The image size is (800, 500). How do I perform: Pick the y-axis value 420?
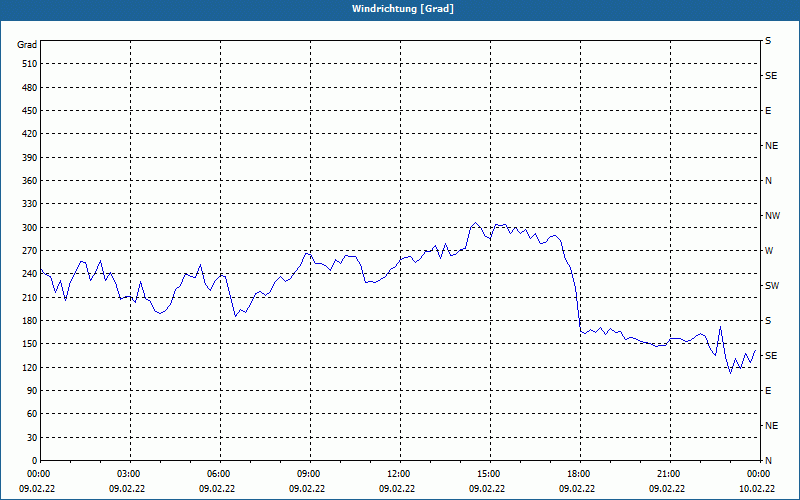(x=30, y=134)
